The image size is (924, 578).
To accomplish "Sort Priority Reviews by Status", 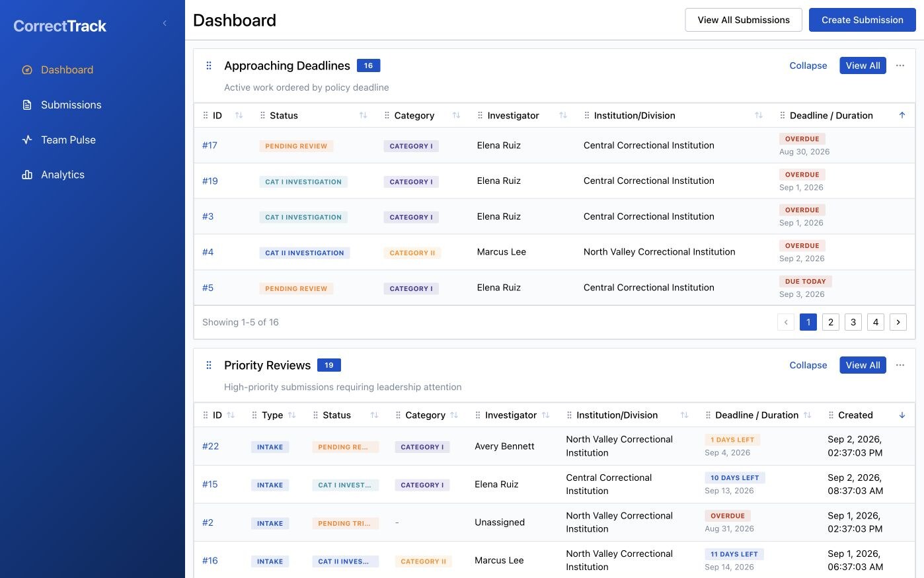I will tap(374, 415).
